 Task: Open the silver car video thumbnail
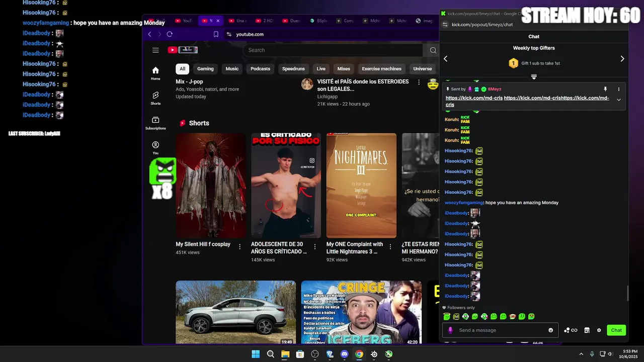click(235, 312)
